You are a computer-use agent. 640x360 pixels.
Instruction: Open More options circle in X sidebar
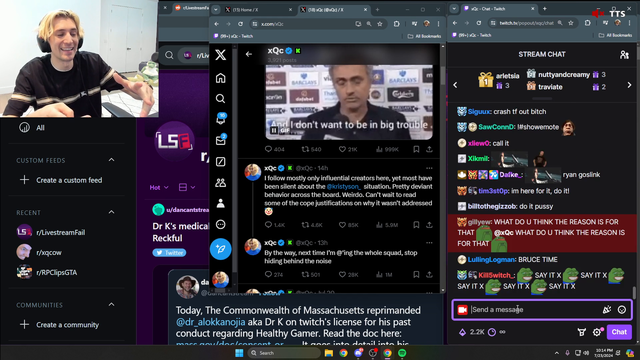pyautogui.click(x=220, y=224)
